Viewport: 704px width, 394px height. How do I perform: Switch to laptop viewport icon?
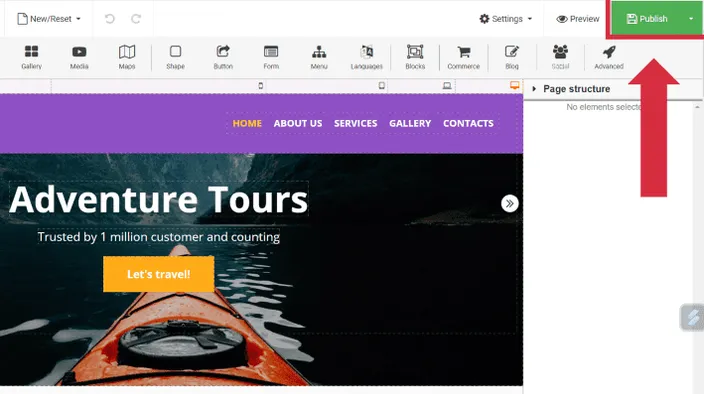pos(447,85)
